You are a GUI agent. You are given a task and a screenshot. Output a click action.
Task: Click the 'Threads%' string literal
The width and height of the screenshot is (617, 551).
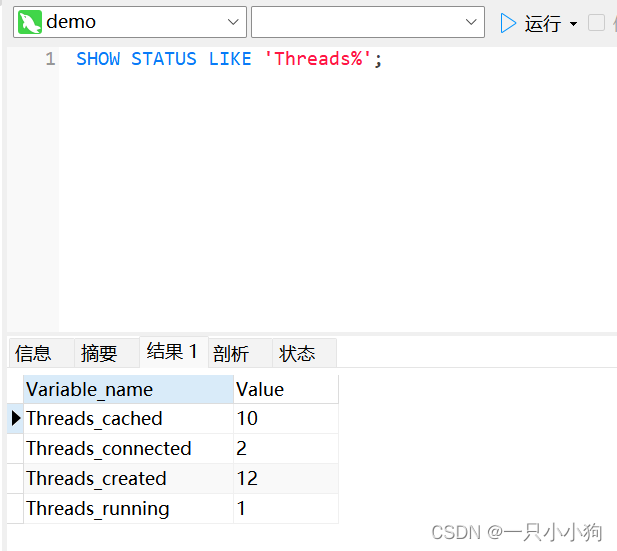(x=318, y=59)
